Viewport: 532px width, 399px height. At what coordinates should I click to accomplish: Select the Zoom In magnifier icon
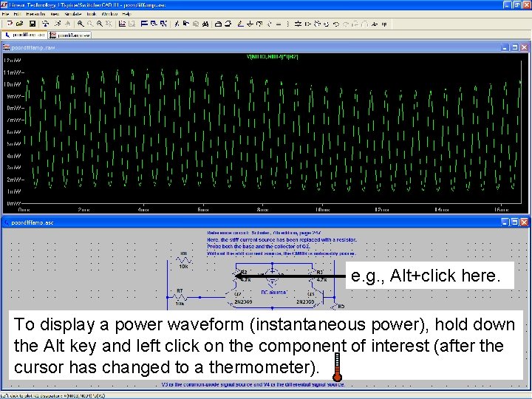pyautogui.click(x=81, y=24)
